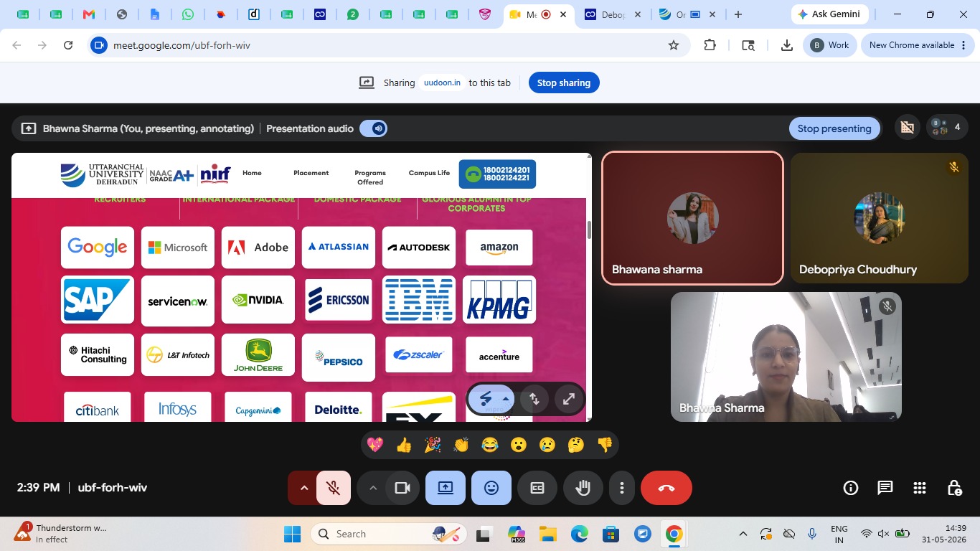Open Programs Offered menu item

coord(370,177)
